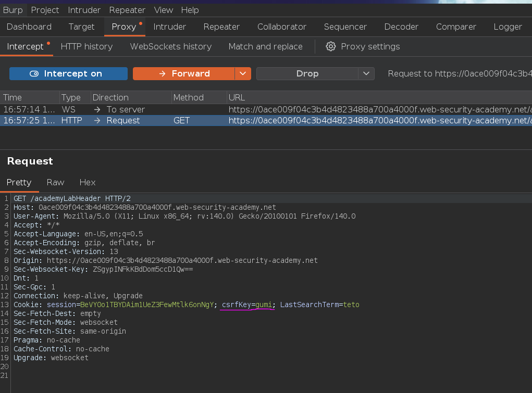Click the Sec-Fetch-Mode: websocket line
The height and width of the screenshot is (393, 532).
(x=66, y=322)
